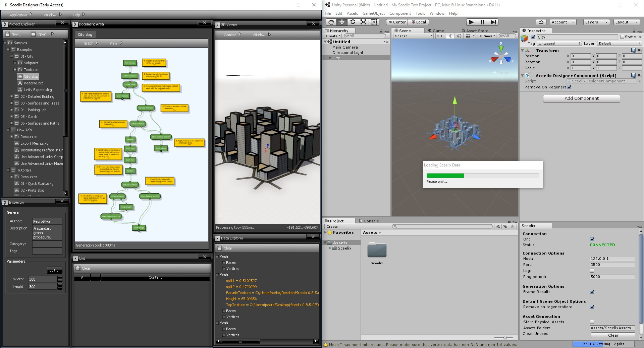Image resolution: width=644 pixels, height=348 pixels.
Task: Open the GameObject menu
Action: point(373,13)
